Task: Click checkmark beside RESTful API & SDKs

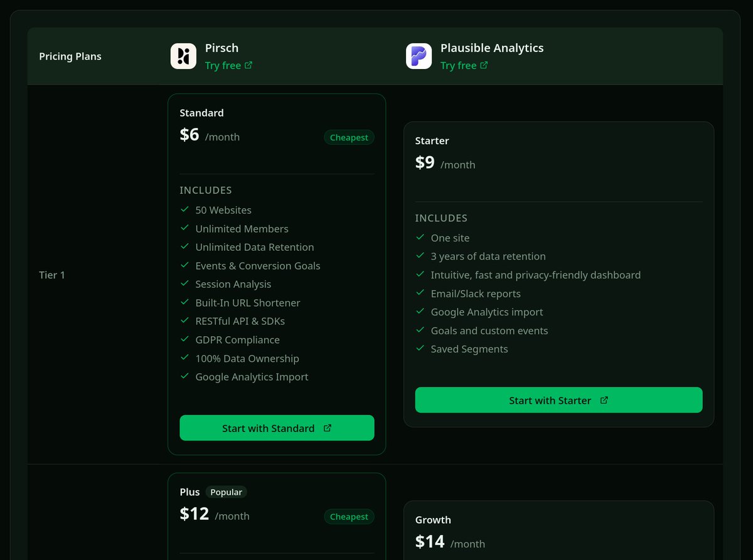Action: point(184,320)
